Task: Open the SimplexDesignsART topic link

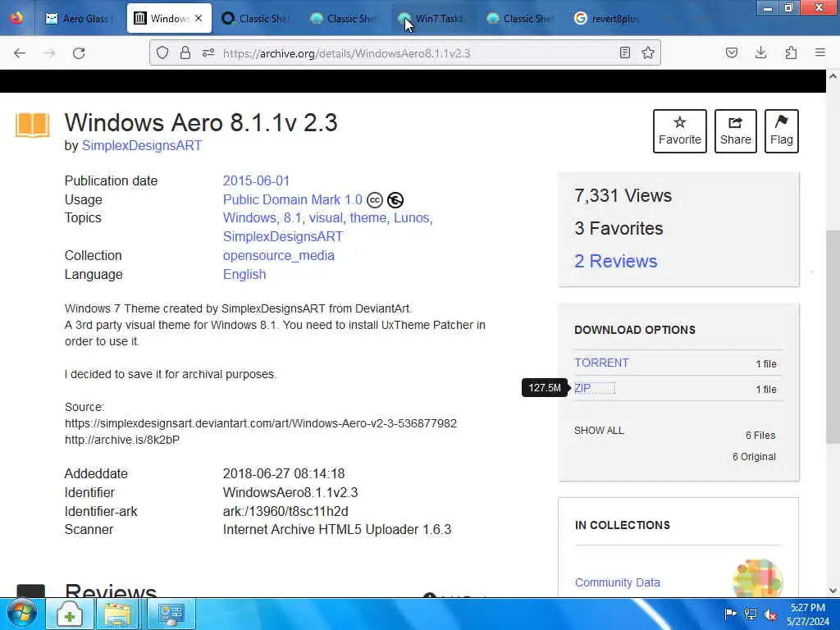Action: [283, 236]
